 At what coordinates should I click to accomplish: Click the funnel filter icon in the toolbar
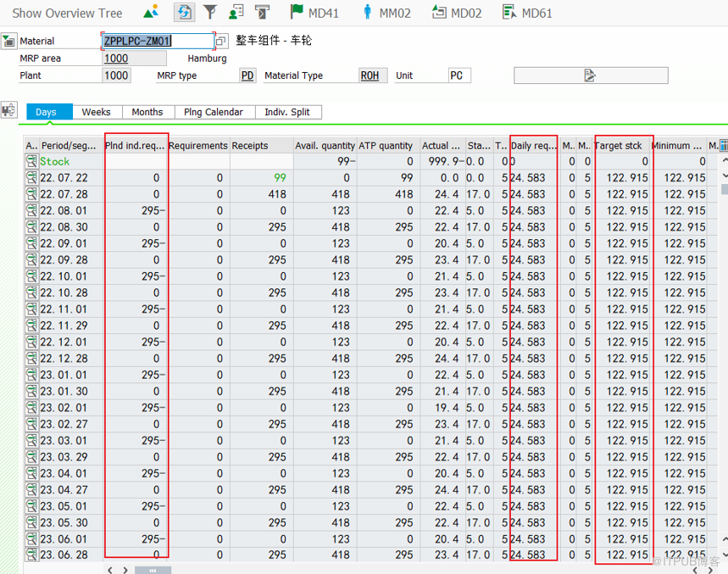point(210,13)
